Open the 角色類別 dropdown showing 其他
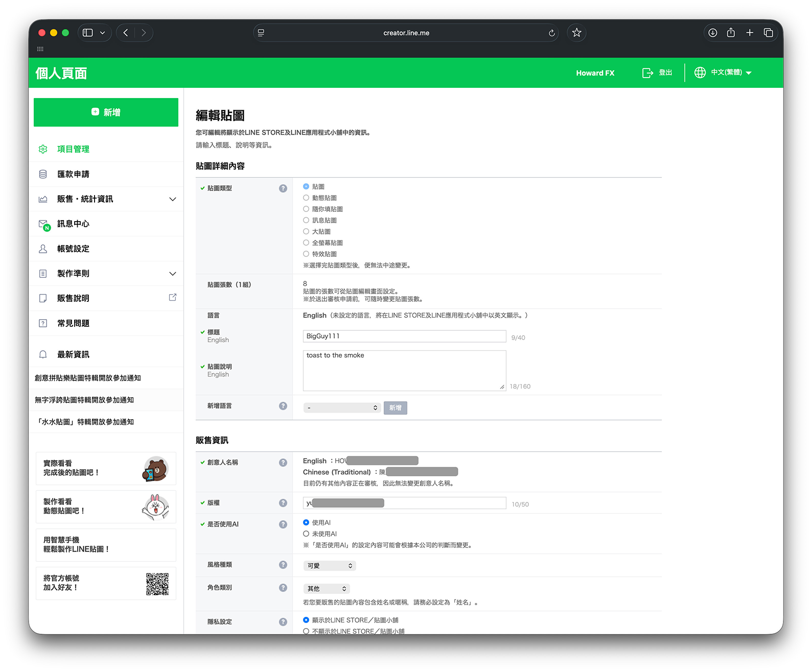Image resolution: width=812 pixels, height=672 pixels. click(327, 589)
